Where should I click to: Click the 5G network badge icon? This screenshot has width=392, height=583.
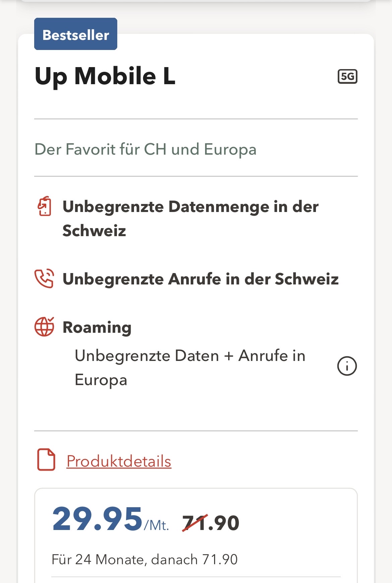347,76
